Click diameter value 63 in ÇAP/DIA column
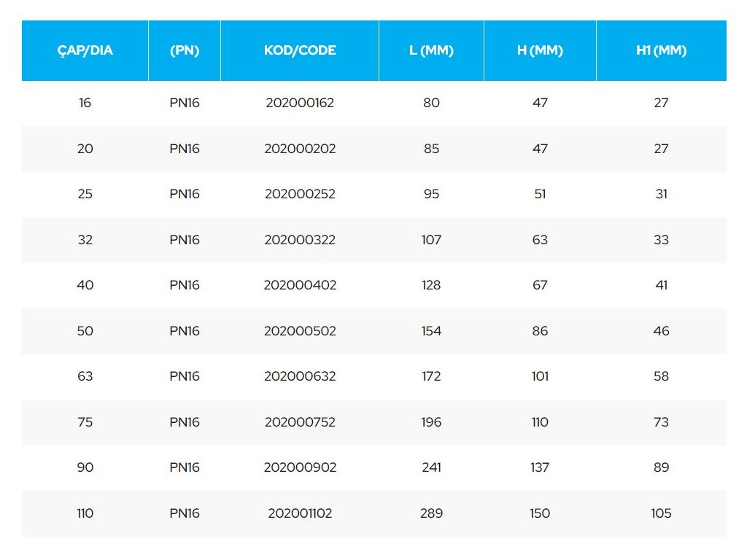This screenshot has height=560, width=747. [x=85, y=376]
